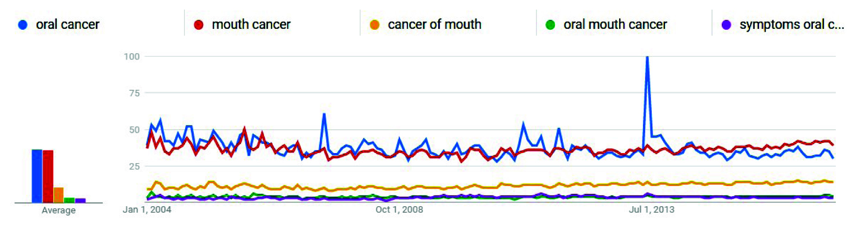Click the blue bar in the Average chart
868x236 pixels.
(37, 176)
